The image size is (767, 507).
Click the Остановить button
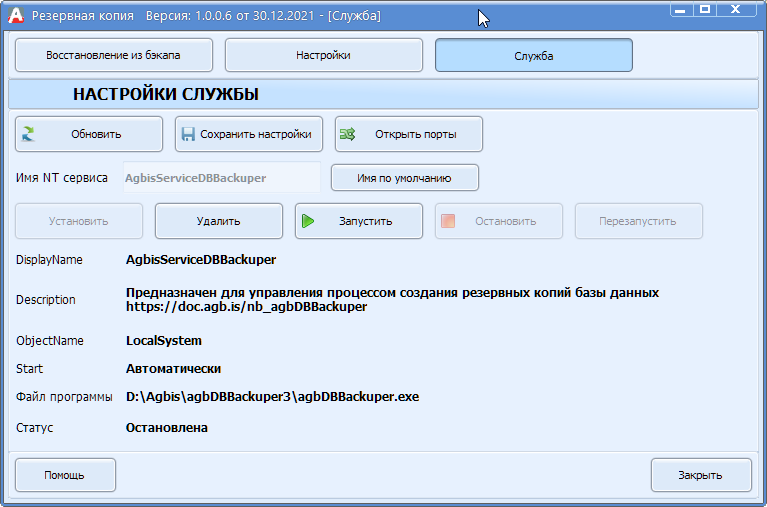point(499,221)
